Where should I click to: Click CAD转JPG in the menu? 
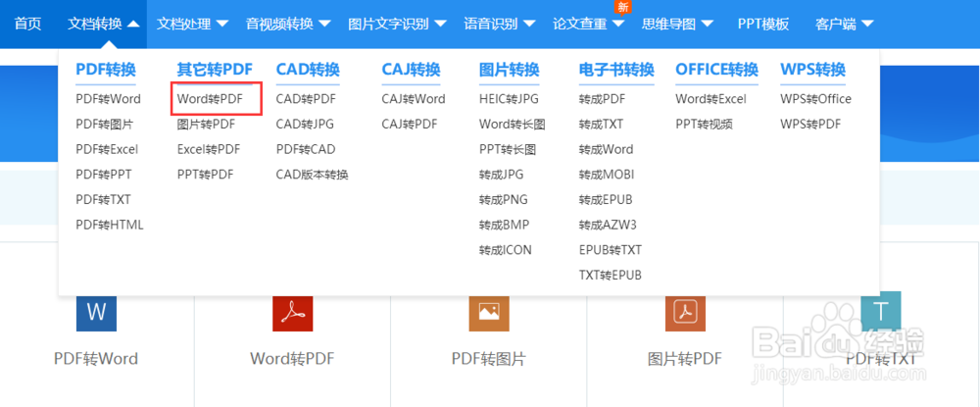coord(305,125)
